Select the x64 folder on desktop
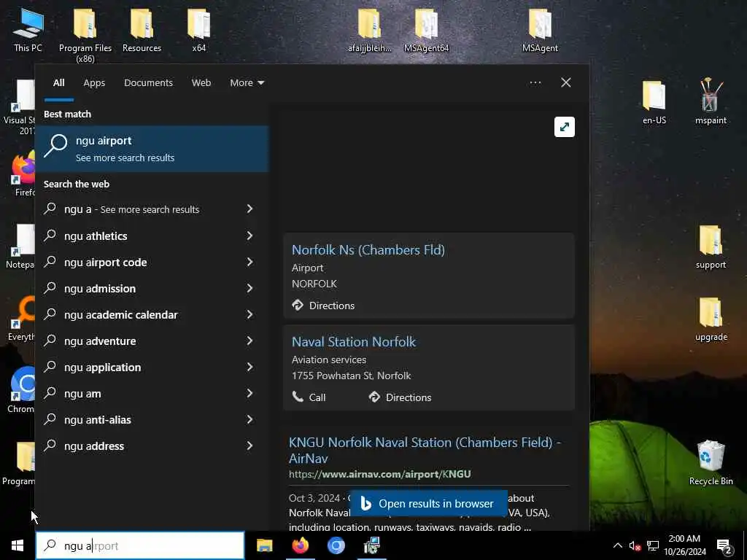 tap(198, 31)
